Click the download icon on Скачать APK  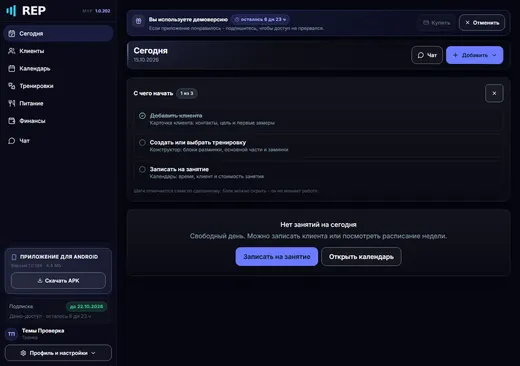click(40, 281)
